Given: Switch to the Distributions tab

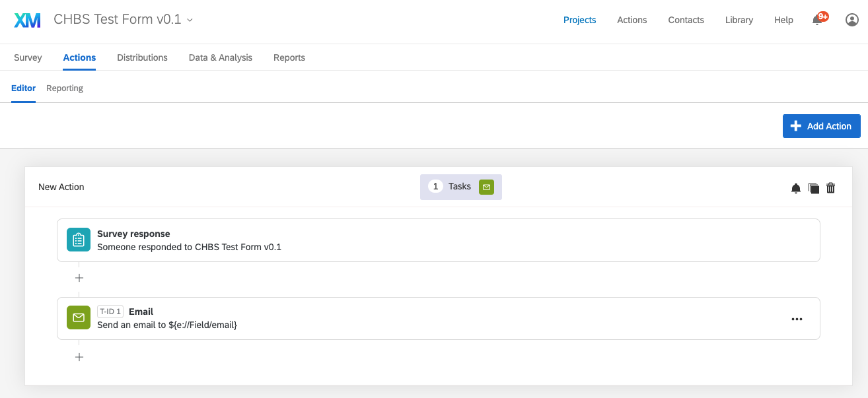Looking at the screenshot, I should pyautogui.click(x=142, y=57).
